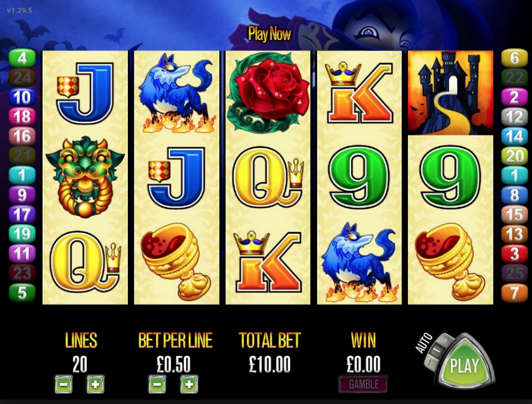The image size is (532, 404).
Task: Click the Play Now link
Action: coord(270,34)
